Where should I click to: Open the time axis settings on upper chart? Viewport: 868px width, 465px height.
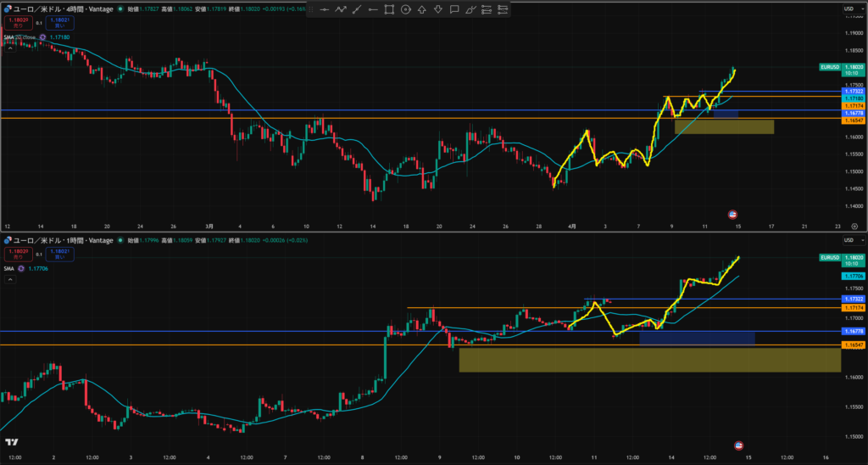pos(854,227)
